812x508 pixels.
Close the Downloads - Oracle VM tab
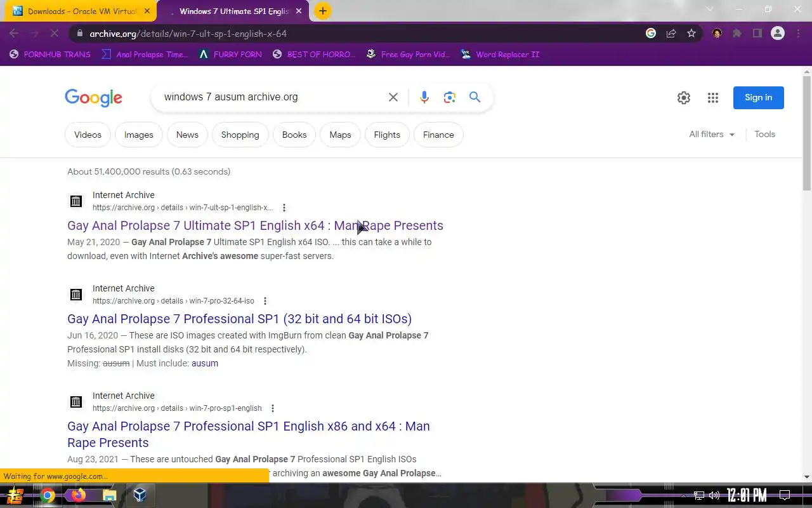pos(147,11)
